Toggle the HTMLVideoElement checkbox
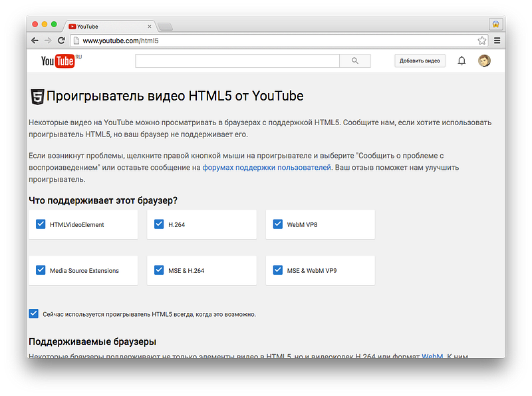 [41, 224]
